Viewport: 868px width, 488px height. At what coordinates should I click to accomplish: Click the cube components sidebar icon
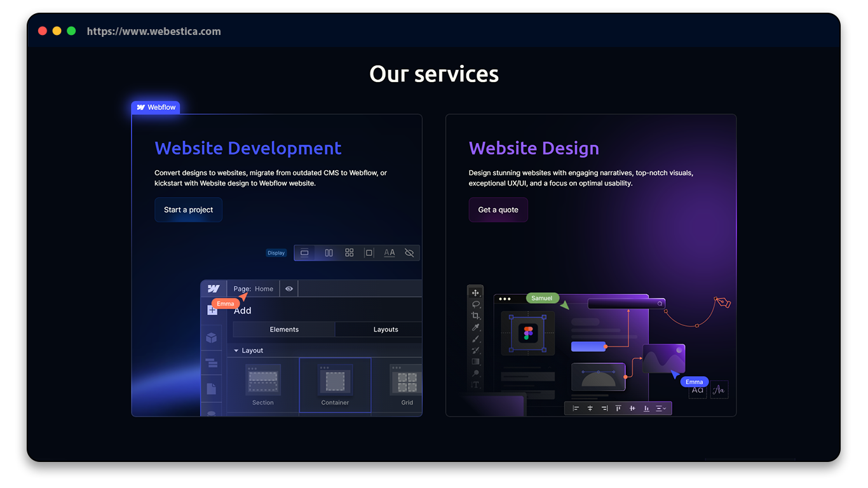[x=212, y=337]
